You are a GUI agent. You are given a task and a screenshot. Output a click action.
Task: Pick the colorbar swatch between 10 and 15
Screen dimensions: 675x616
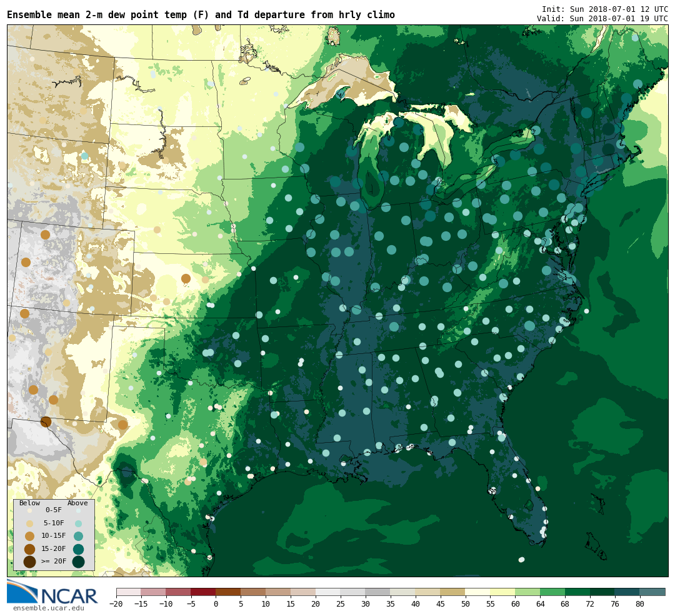point(279,592)
